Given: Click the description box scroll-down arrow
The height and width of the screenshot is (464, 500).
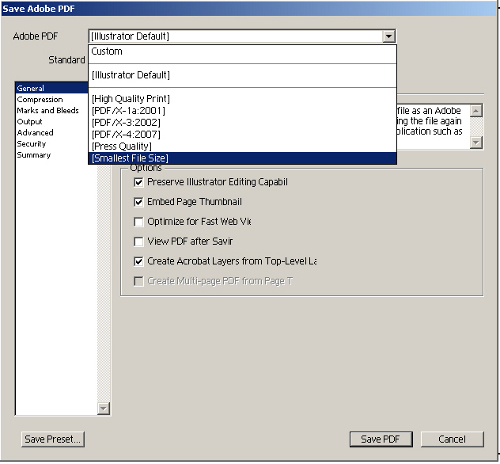Looking at the screenshot, I should (x=476, y=143).
